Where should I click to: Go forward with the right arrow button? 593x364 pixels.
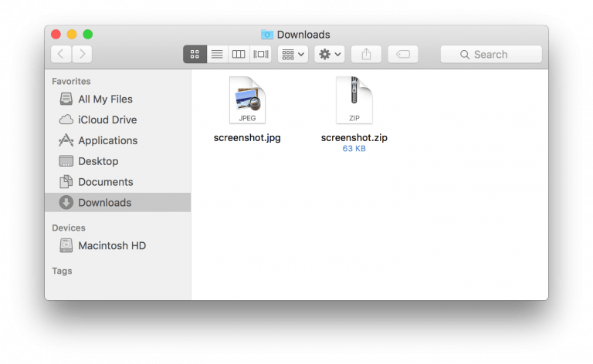[x=82, y=55]
